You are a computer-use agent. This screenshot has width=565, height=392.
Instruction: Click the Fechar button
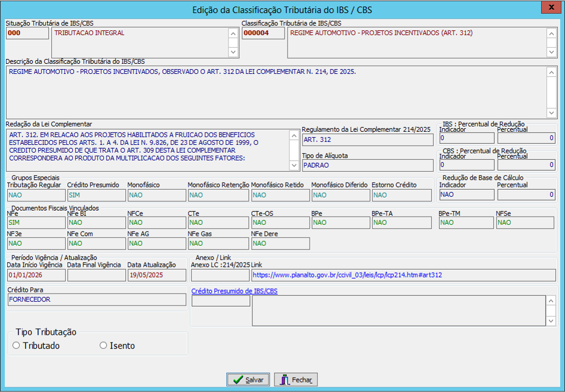click(296, 379)
